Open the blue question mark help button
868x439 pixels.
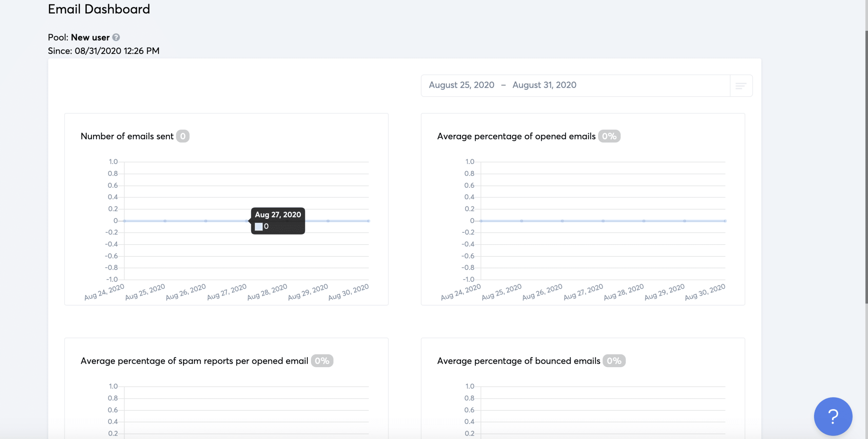pos(833,416)
